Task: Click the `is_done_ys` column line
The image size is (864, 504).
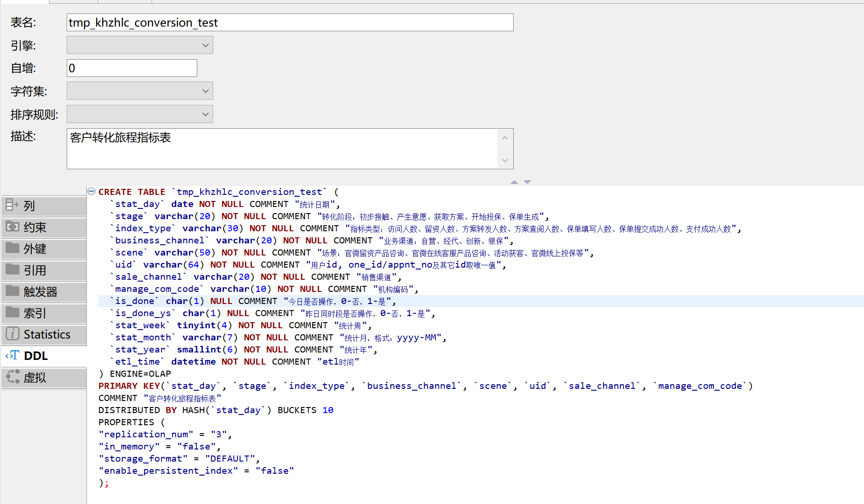Action: click(x=272, y=313)
